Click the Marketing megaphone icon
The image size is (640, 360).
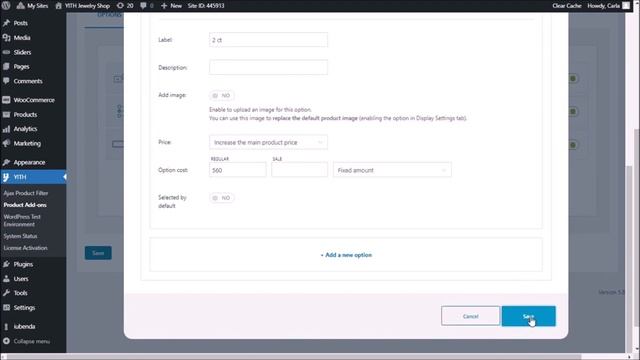[6, 143]
